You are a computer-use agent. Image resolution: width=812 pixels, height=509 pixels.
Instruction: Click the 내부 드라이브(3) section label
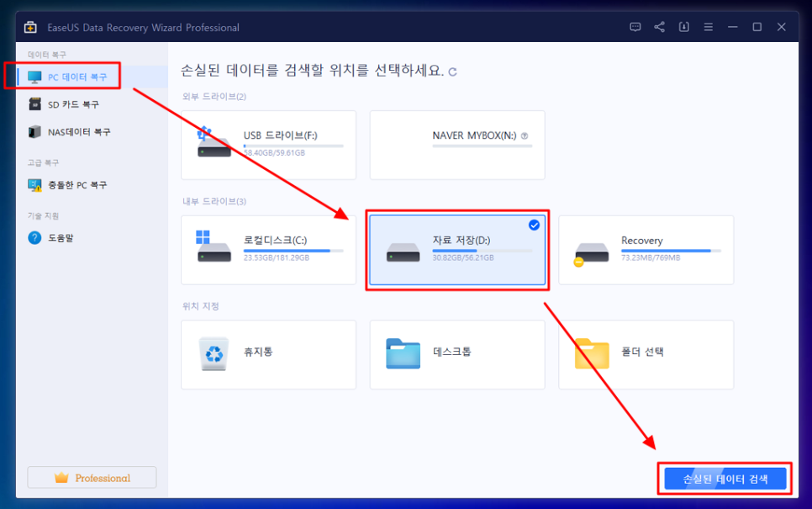(x=214, y=201)
